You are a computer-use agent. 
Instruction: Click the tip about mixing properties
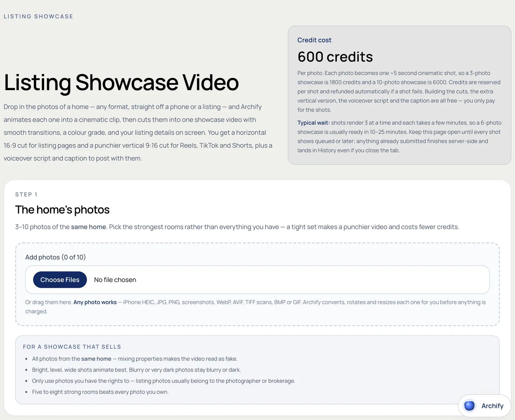(x=135, y=359)
